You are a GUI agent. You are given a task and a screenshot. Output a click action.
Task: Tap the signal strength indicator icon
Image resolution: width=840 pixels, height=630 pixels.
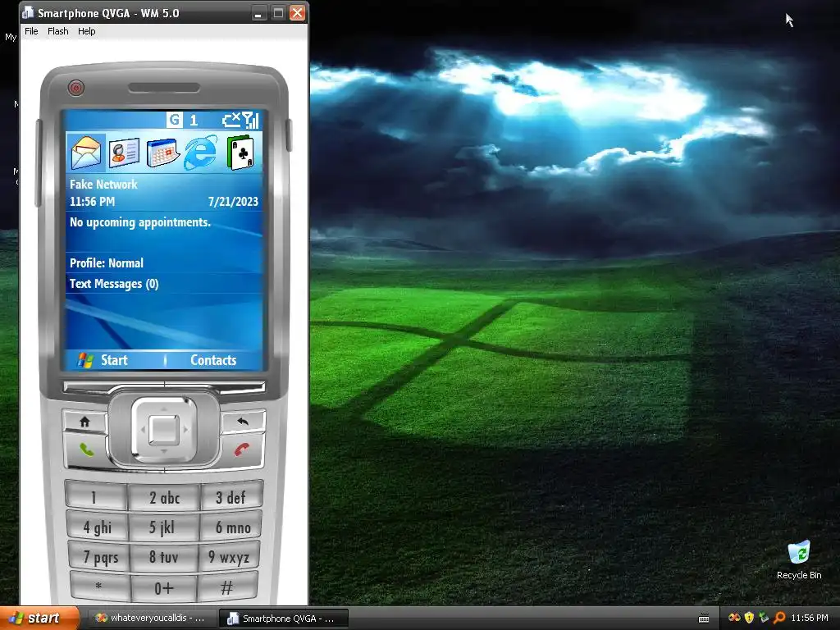tap(251, 120)
